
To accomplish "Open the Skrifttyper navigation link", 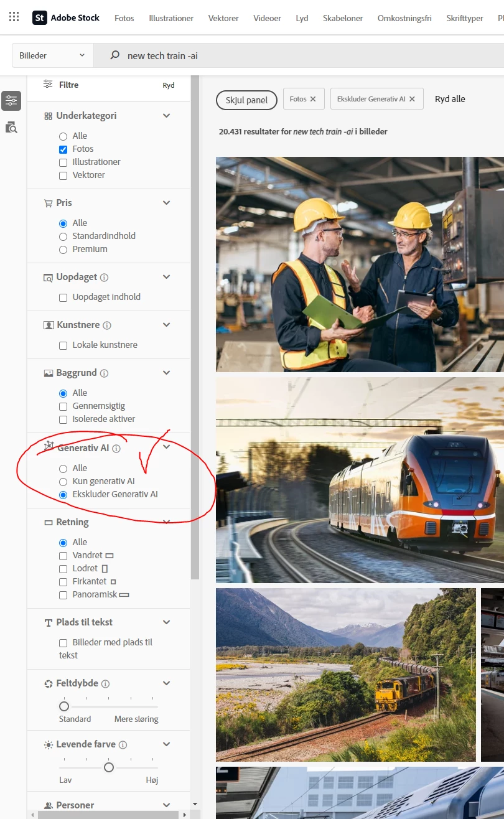I will point(465,18).
